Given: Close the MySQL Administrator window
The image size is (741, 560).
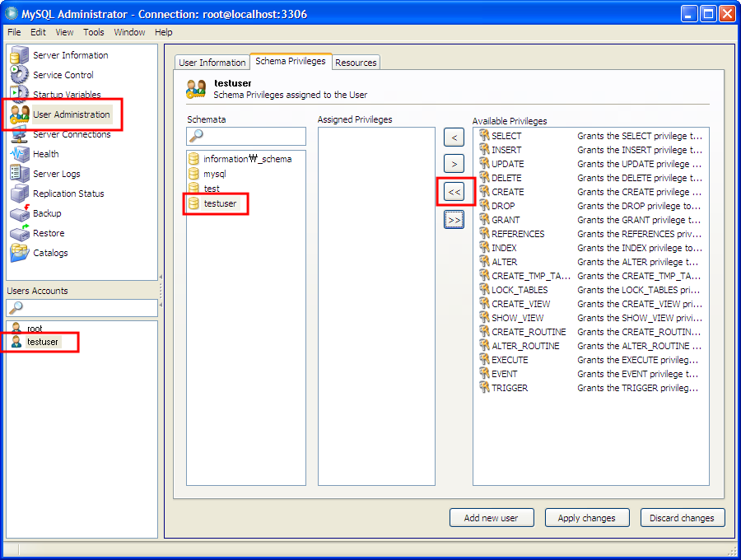Looking at the screenshot, I should pyautogui.click(x=727, y=14).
